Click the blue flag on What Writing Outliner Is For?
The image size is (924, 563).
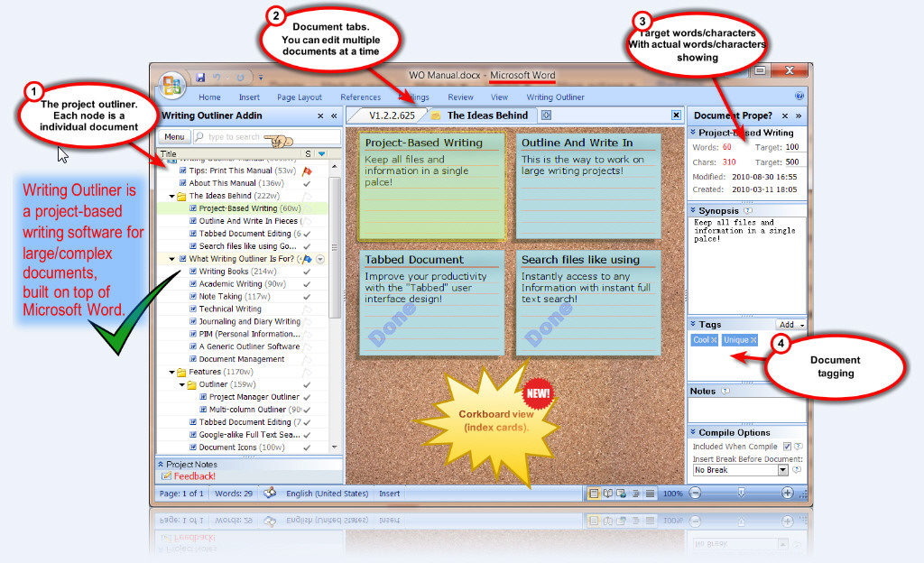tap(307, 259)
